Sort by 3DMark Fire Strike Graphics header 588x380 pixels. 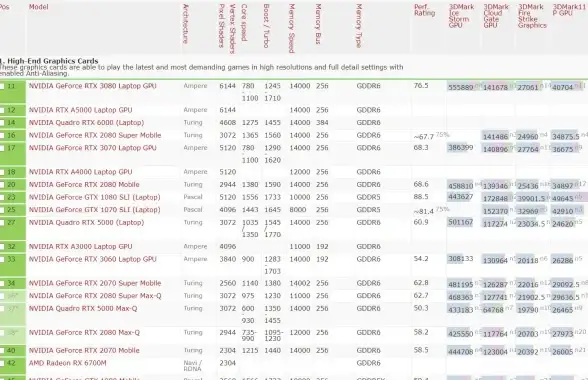(x=532, y=16)
